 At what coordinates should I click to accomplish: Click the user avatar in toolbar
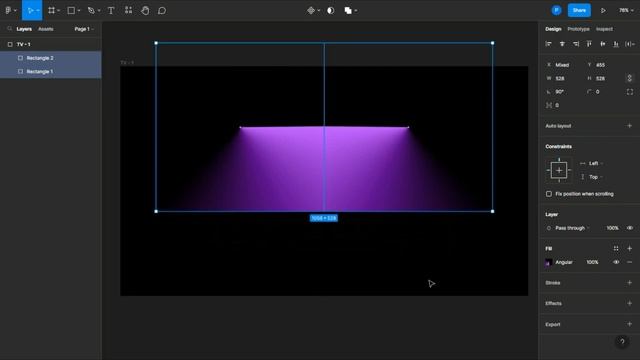556,11
